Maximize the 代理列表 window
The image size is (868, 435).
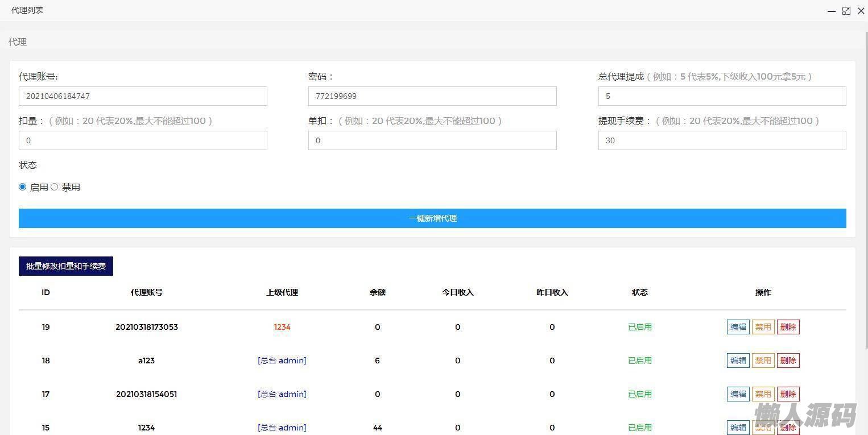tap(846, 11)
